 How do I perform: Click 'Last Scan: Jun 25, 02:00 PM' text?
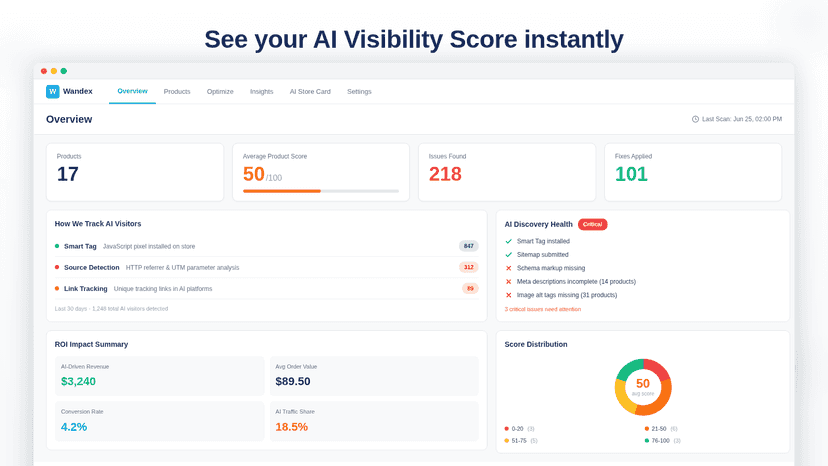tap(742, 119)
